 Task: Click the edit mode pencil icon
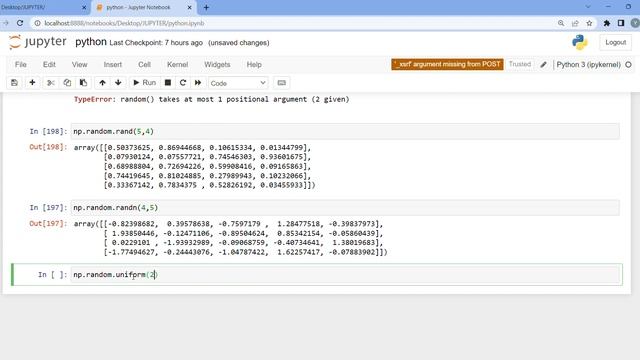(543, 64)
